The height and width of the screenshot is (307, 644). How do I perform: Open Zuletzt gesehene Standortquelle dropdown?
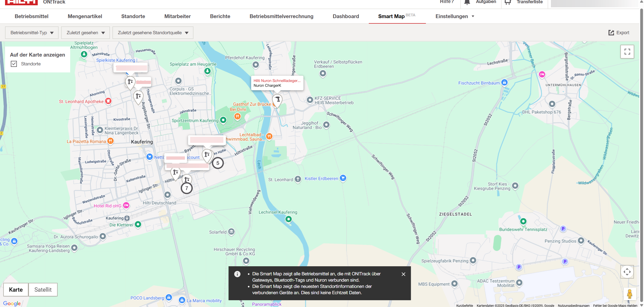[x=153, y=33]
